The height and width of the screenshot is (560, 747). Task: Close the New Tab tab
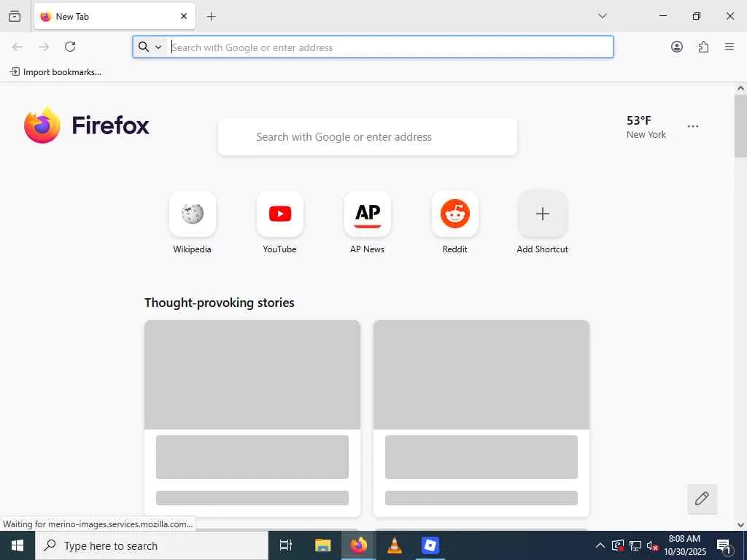184,16
